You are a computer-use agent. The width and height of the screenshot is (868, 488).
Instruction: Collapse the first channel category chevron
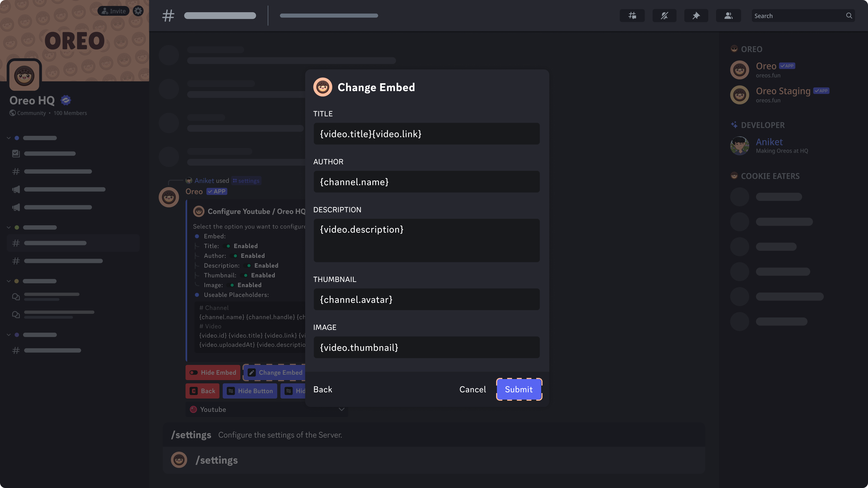pyautogui.click(x=9, y=138)
